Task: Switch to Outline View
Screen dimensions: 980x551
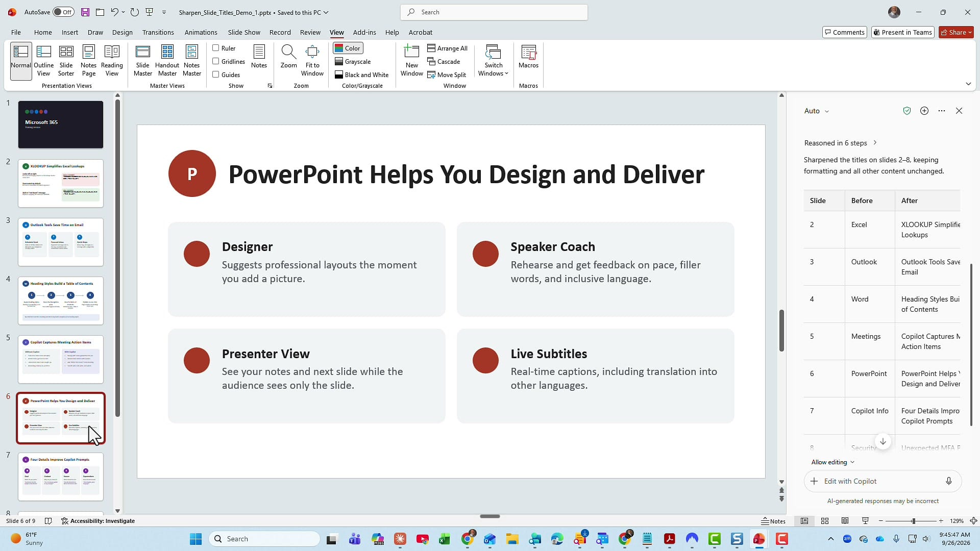Action: pyautogui.click(x=43, y=61)
